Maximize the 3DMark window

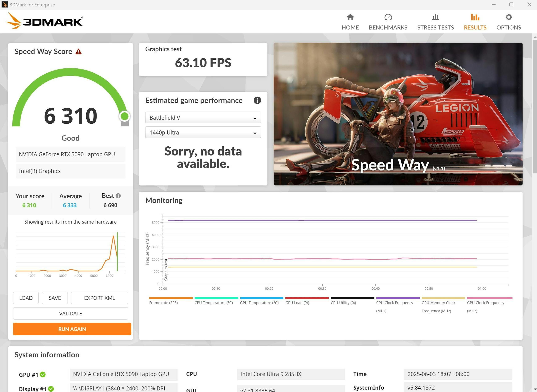[511, 4]
